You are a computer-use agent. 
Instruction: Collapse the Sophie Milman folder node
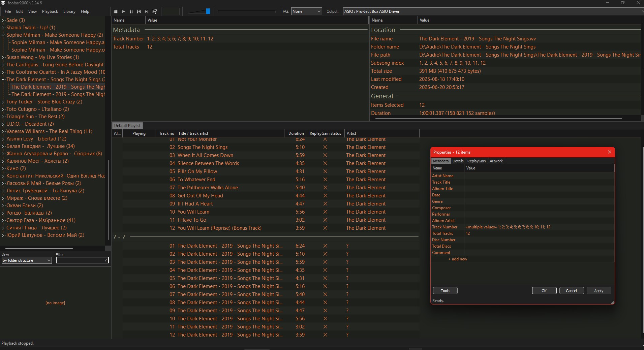[x=3, y=35]
